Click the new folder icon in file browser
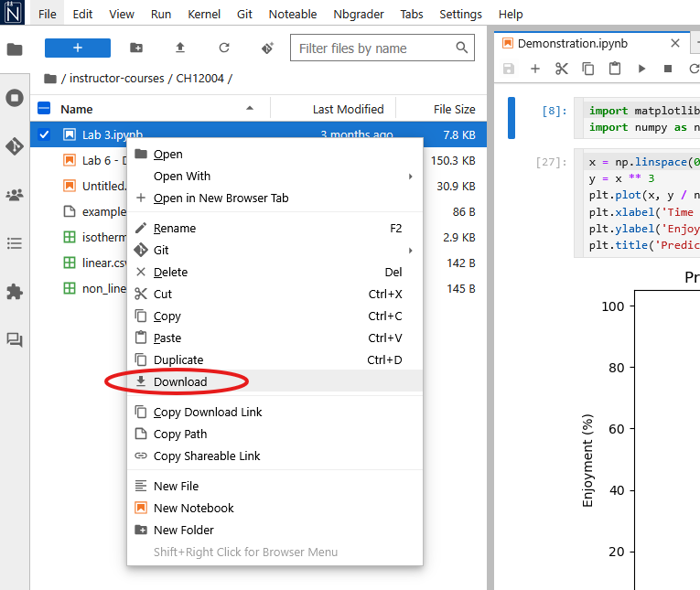Image resolution: width=700 pixels, height=590 pixels. tap(136, 48)
